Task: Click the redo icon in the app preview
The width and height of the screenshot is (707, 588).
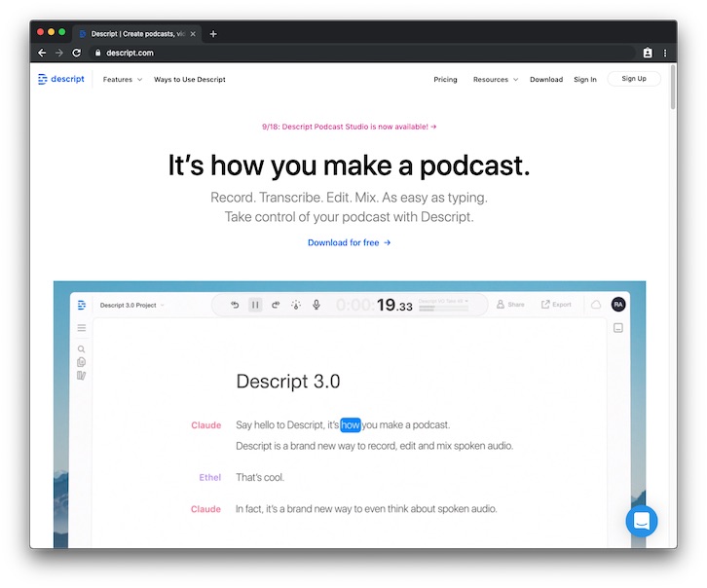Action: tap(276, 305)
